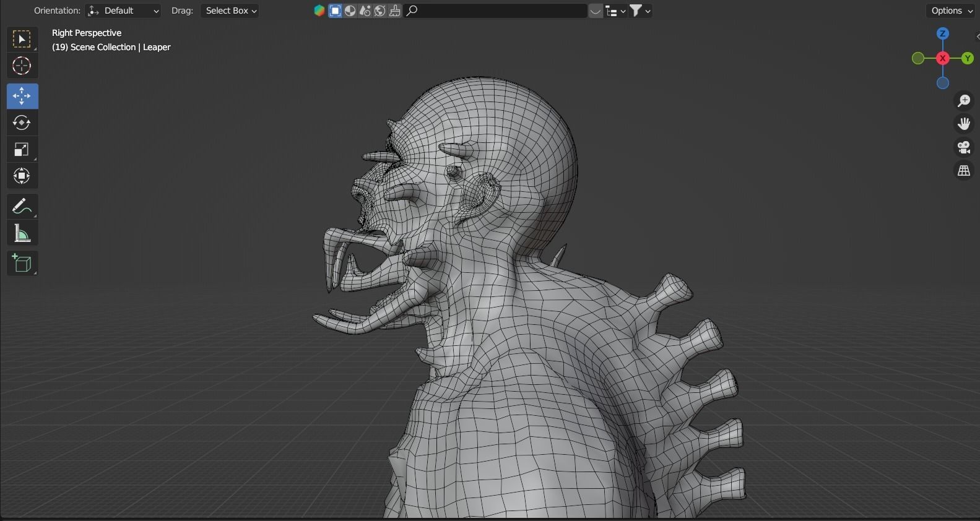Toggle the camera view icon
The height and width of the screenshot is (521, 980).
(964, 147)
